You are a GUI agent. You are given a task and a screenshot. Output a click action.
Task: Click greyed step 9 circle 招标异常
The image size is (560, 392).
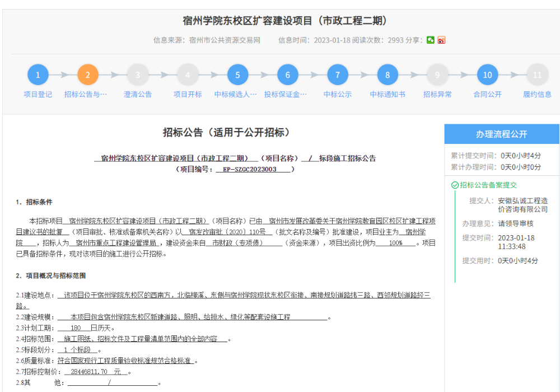pos(437,74)
